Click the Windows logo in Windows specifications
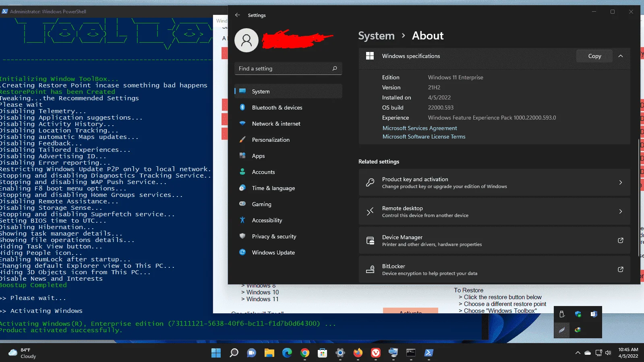 [370, 56]
